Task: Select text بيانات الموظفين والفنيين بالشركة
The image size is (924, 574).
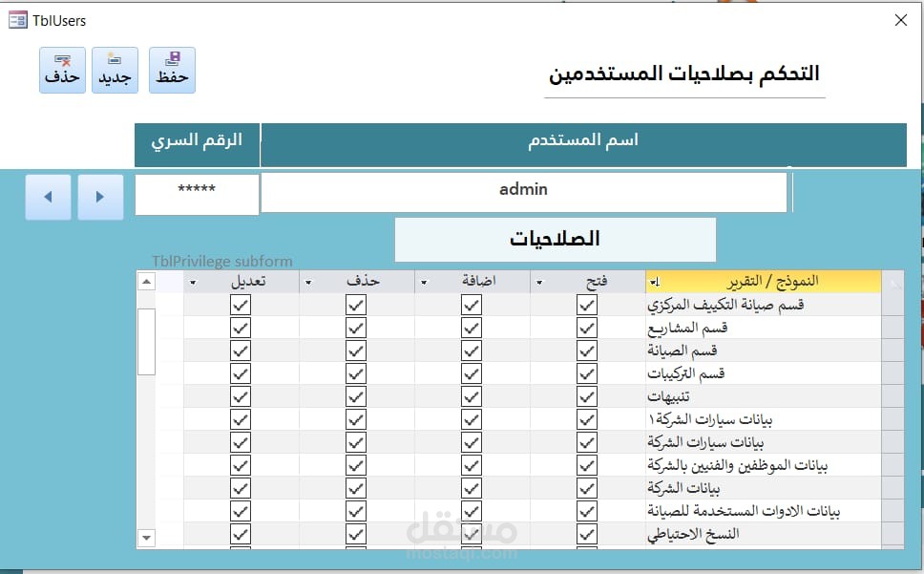Action: click(738, 465)
